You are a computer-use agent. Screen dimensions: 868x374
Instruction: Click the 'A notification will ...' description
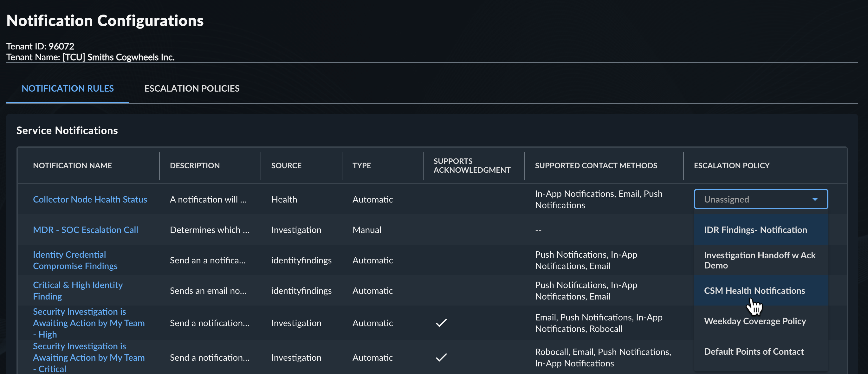click(x=208, y=199)
